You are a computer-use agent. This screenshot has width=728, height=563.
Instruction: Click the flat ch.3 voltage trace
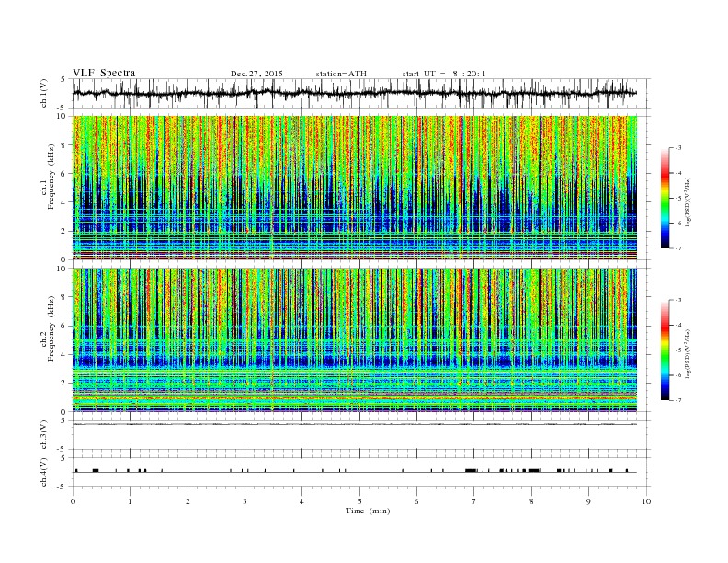[x=355, y=424]
